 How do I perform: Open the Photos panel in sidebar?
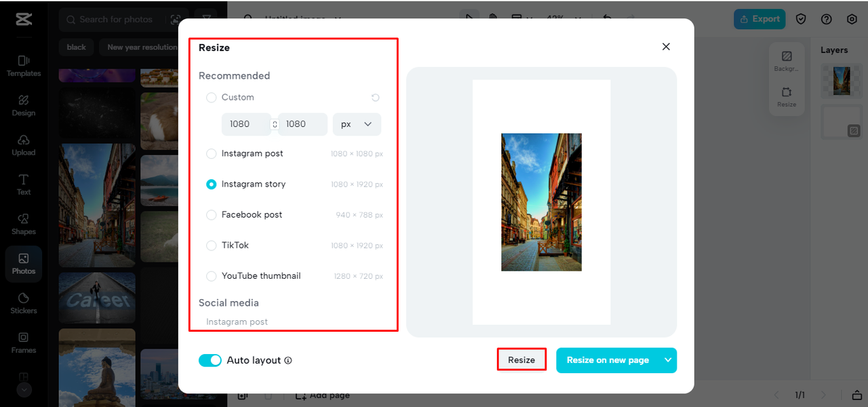click(x=24, y=264)
